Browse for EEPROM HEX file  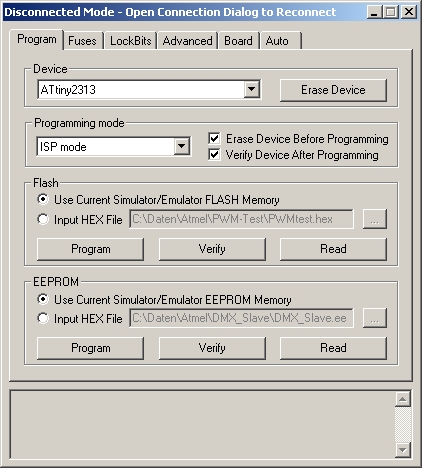375,318
